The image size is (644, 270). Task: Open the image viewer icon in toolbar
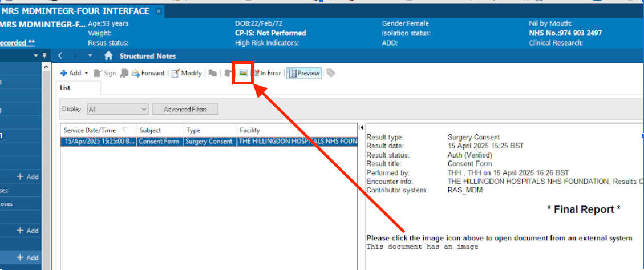(x=243, y=73)
